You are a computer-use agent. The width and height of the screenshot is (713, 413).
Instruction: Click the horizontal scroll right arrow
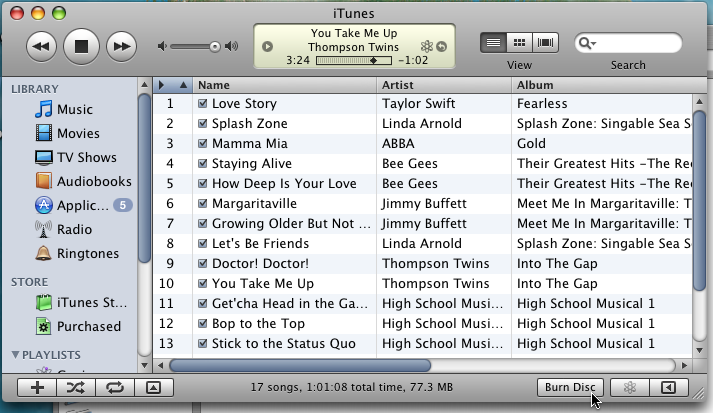684,365
